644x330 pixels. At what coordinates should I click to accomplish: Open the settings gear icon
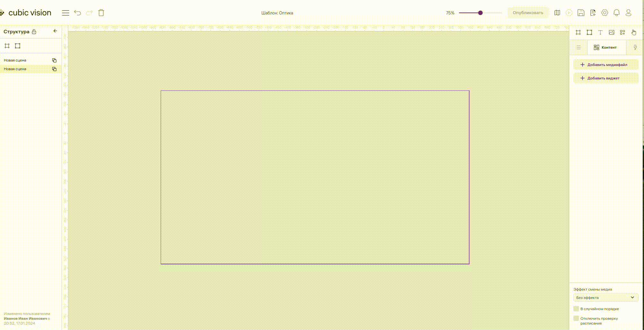click(x=605, y=13)
